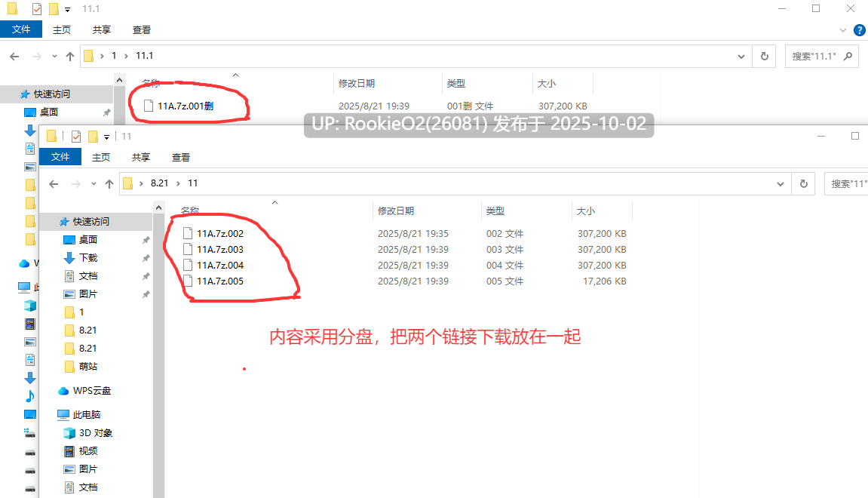Go back in the 11.1 window

pos(14,57)
